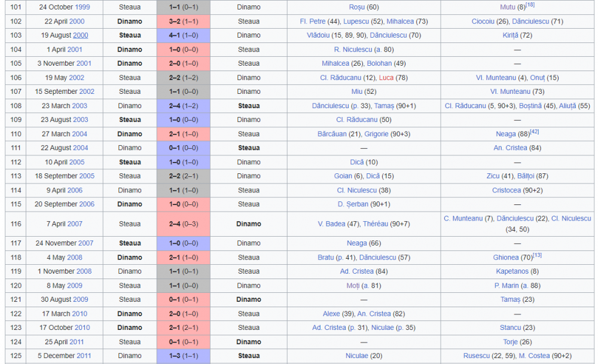Viewport: 598px width, 364px height.
Task: Click the 4–1 score cell in row 103
Action: 184,35
